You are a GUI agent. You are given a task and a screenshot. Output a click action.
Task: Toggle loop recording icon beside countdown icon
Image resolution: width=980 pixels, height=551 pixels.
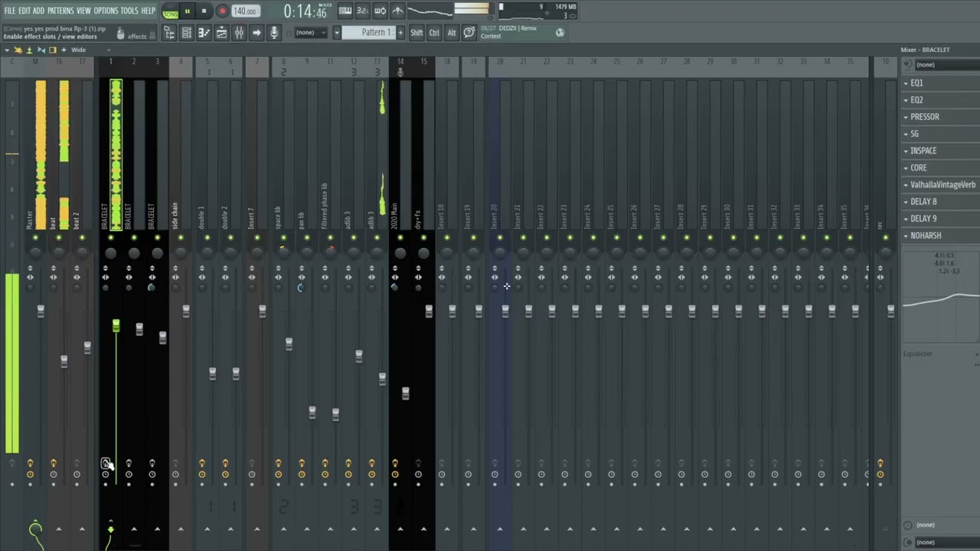(x=381, y=11)
